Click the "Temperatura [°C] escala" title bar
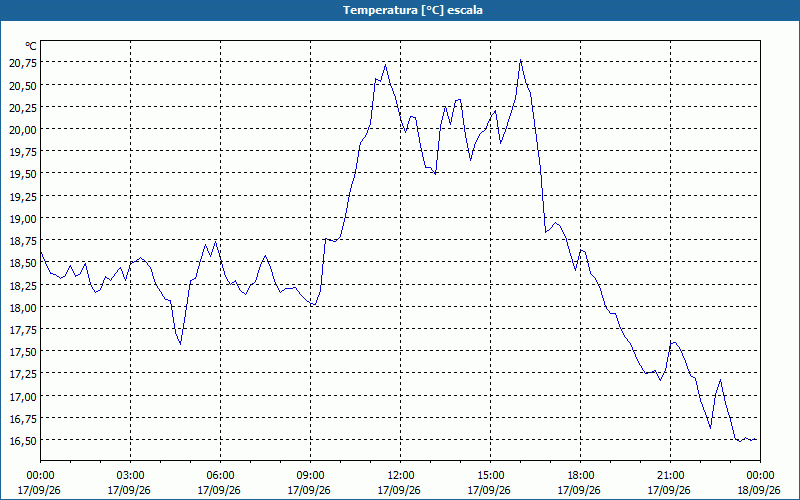This screenshot has height=500, width=800. [400, 10]
